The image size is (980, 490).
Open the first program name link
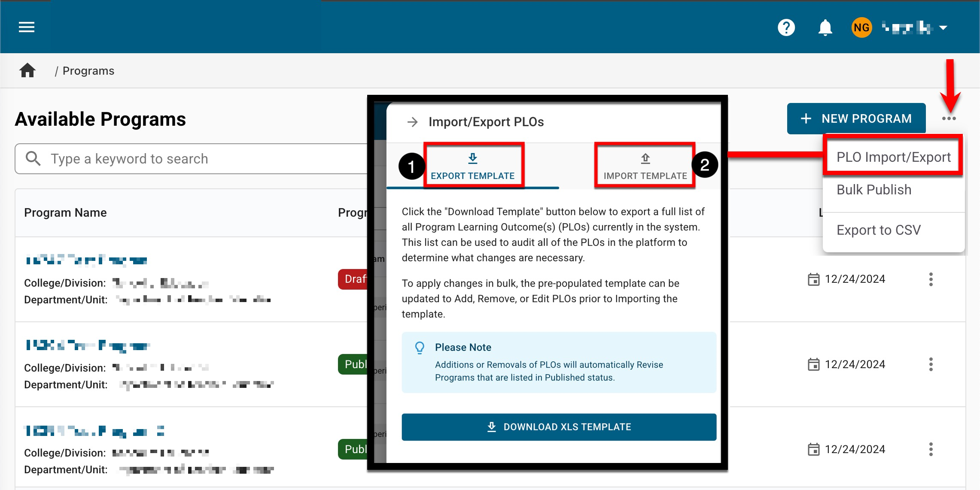click(x=86, y=260)
